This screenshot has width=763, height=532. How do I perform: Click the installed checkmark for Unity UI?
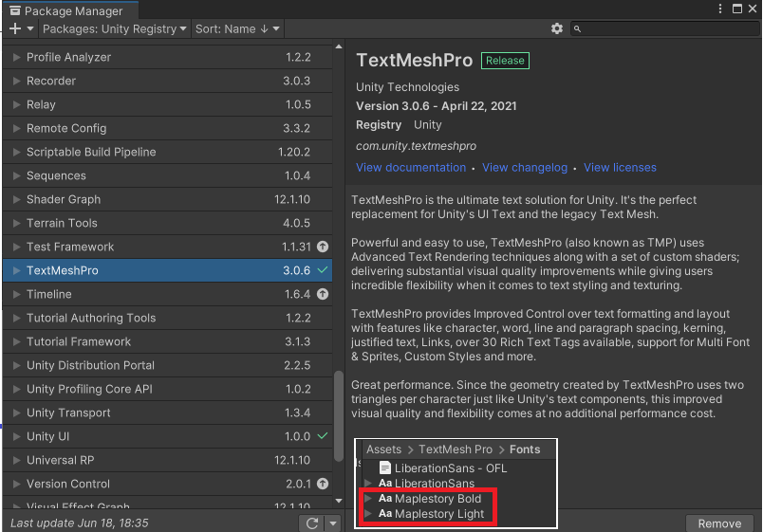323,435
